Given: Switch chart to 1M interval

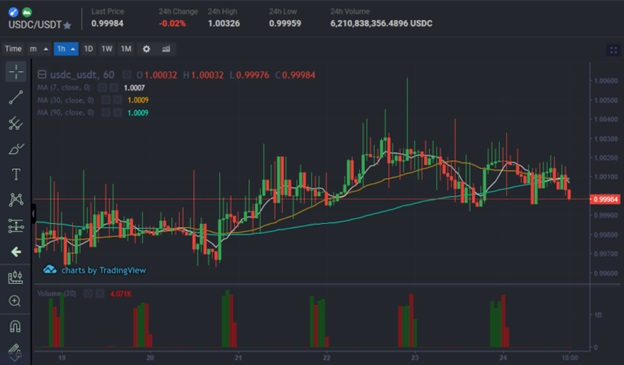Looking at the screenshot, I should [x=126, y=49].
